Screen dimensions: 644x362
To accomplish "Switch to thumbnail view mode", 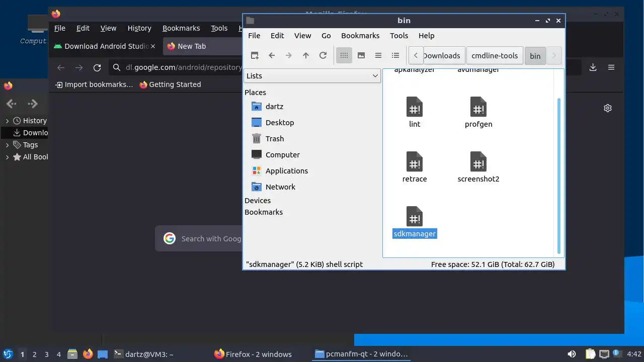I will [x=361, y=55].
